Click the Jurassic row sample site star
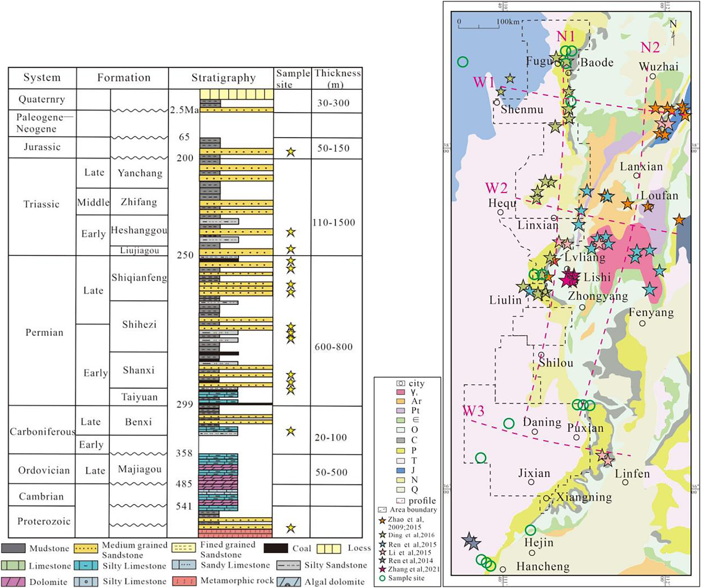701x588 pixels. pyautogui.click(x=291, y=152)
